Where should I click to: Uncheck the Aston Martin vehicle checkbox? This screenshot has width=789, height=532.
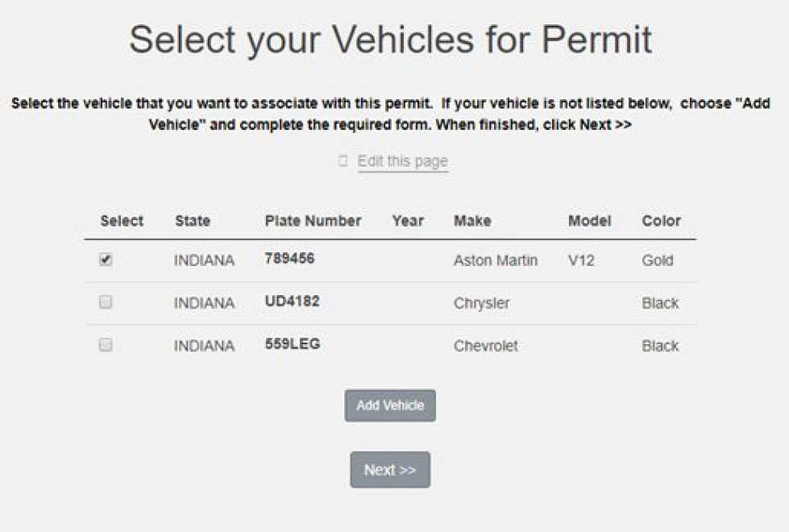coord(106,260)
